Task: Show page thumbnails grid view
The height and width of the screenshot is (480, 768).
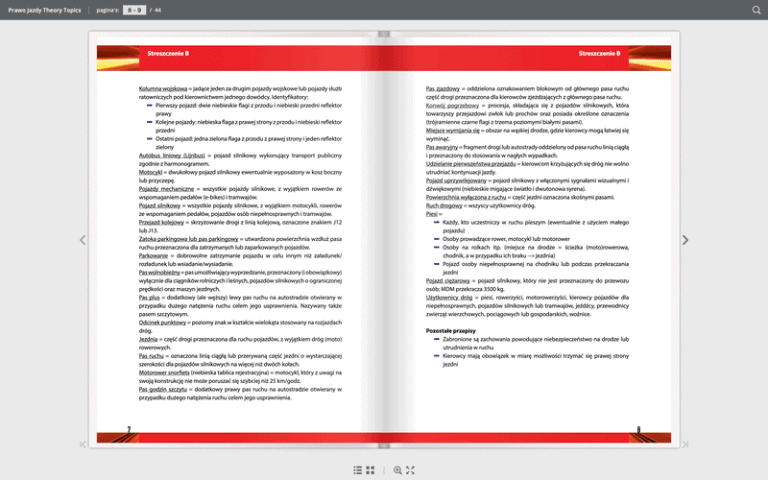Action: (370, 469)
